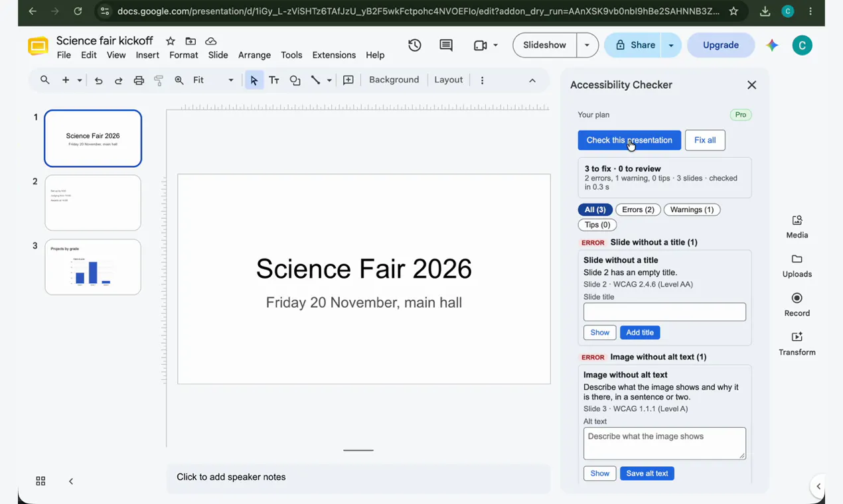Open the Arrange menu

coord(254,55)
